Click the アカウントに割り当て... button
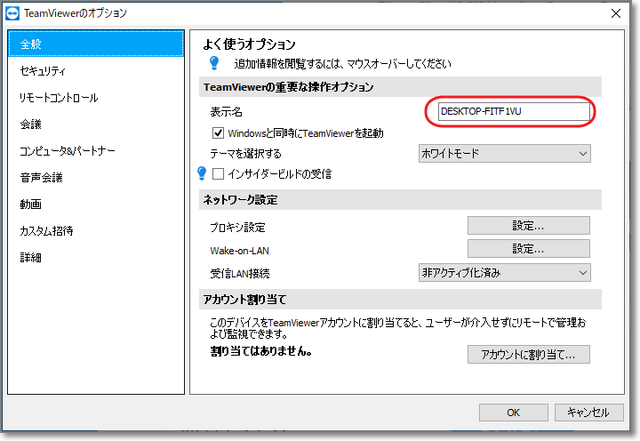 pyautogui.click(x=528, y=354)
